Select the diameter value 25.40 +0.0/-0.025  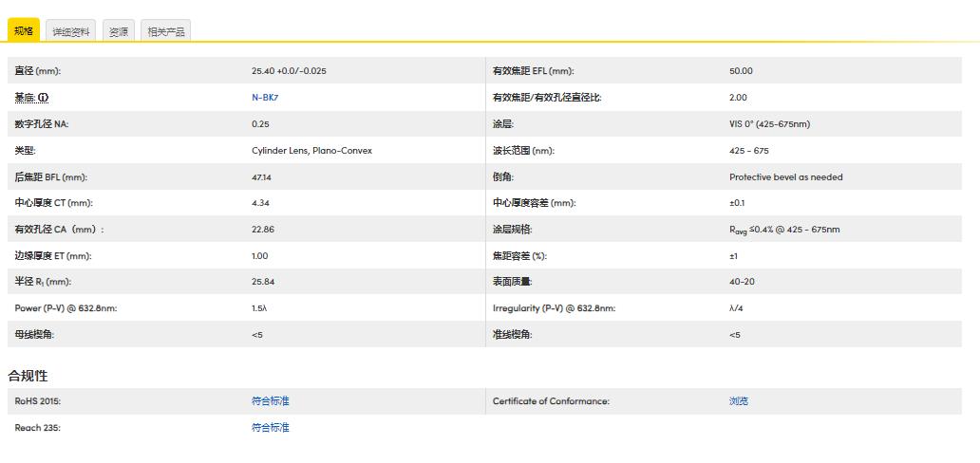289,71
